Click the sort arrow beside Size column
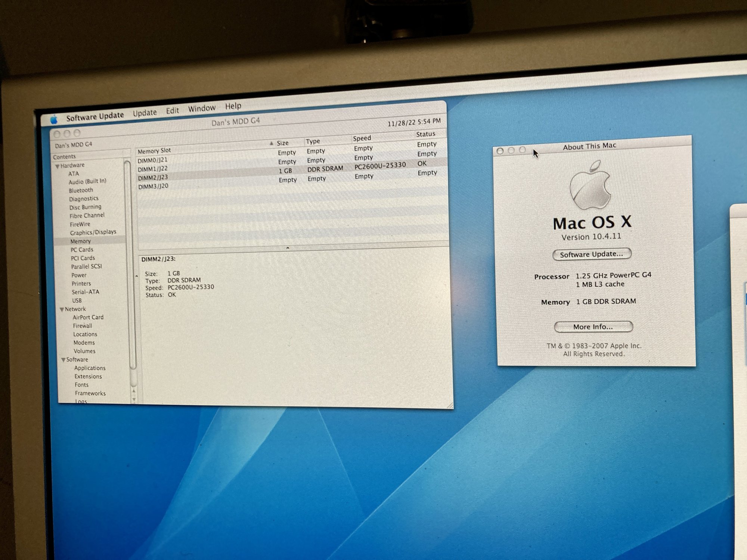 pyautogui.click(x=272, y=143)
